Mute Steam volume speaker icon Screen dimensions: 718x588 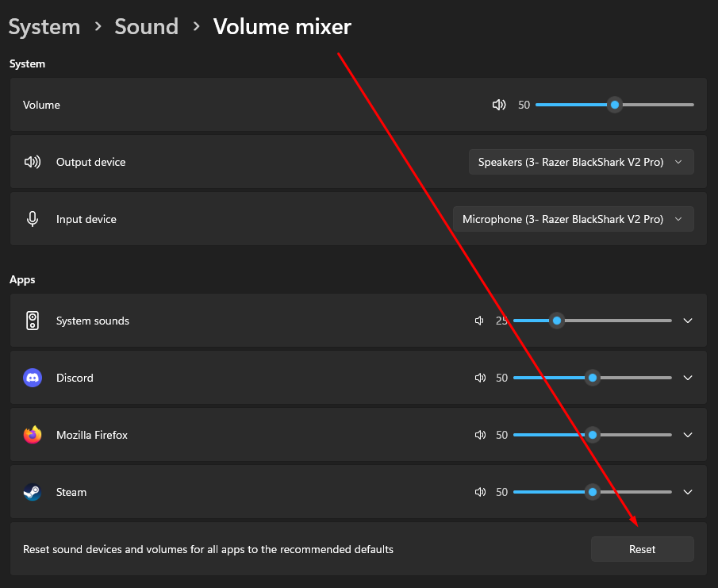(x=479, y=492)
